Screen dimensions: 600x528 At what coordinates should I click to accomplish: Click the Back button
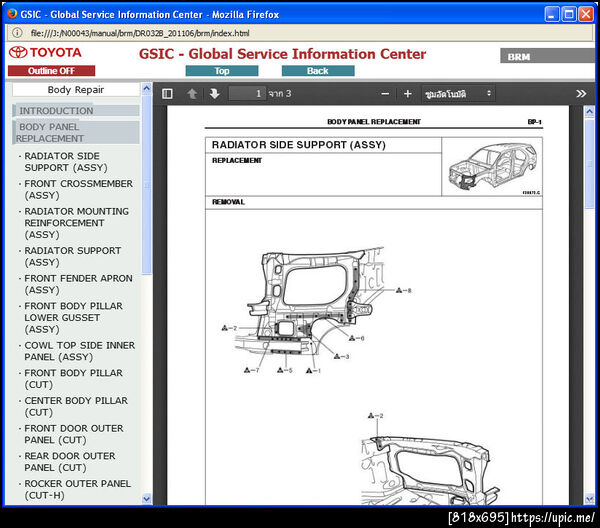coord(318,71)
